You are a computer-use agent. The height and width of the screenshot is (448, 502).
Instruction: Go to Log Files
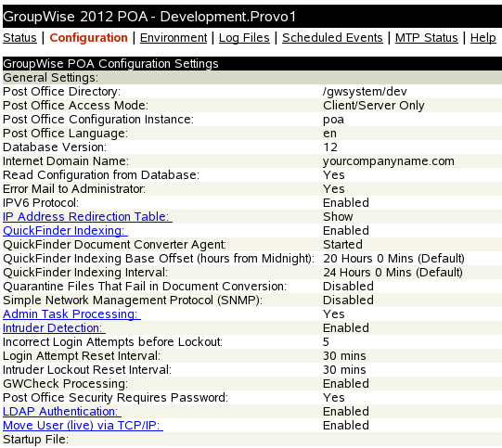[244, 38]
